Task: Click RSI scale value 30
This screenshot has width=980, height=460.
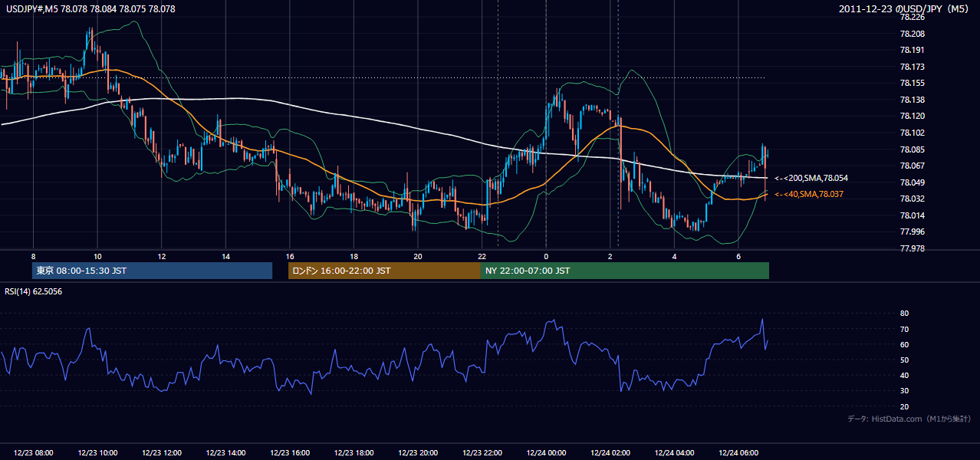Action: 905,391
